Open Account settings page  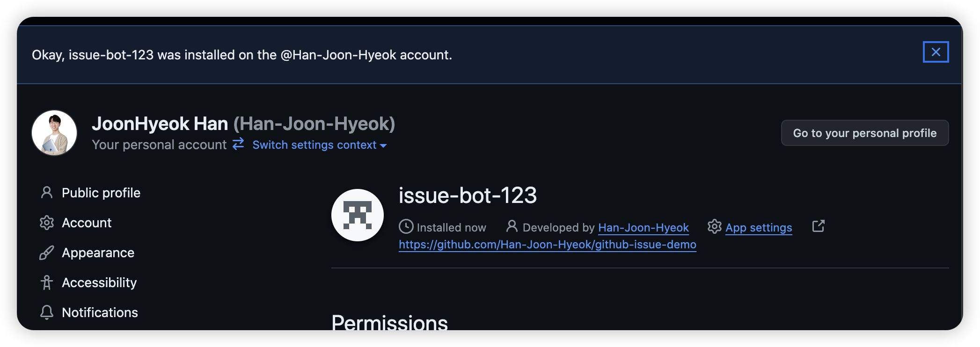pyautogui.click(x=87, y=223)
